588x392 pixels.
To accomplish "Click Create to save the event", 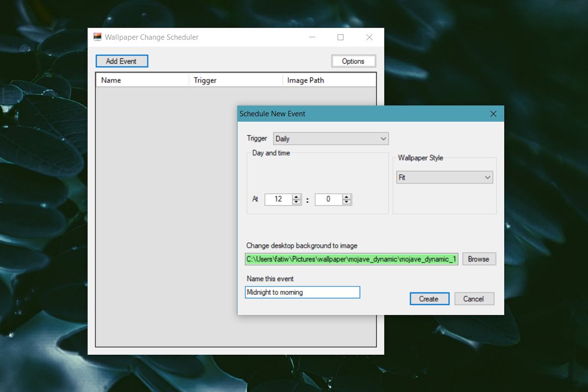I will point(429,299).
